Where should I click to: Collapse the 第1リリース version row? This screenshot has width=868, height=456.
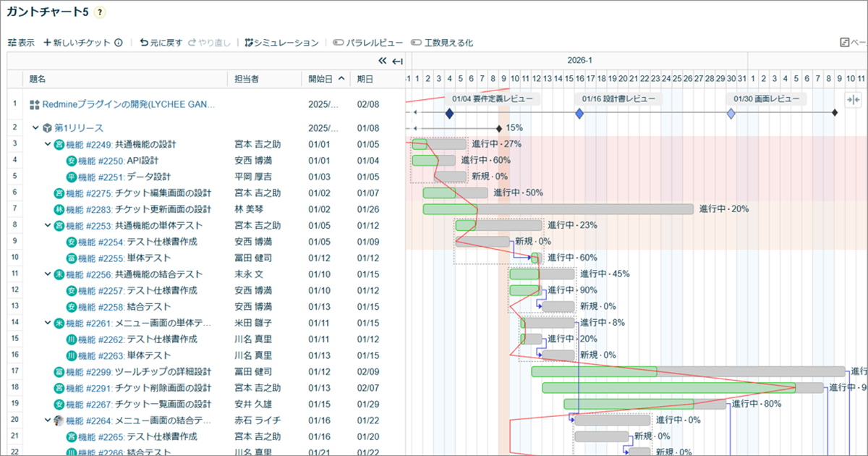[x=35, y=128]
